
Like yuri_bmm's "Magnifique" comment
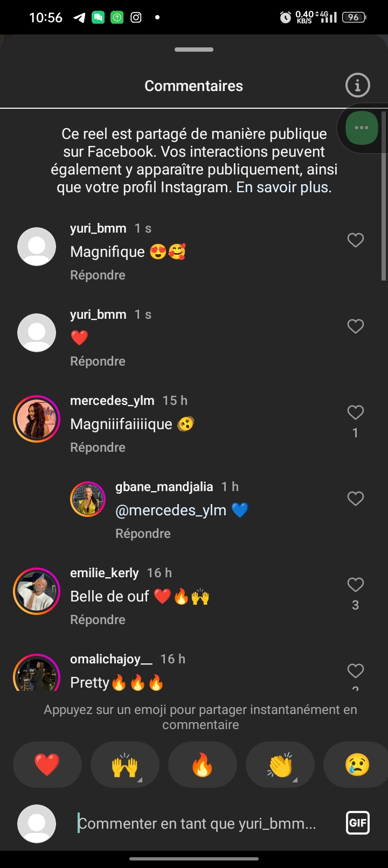pos(355,240)
